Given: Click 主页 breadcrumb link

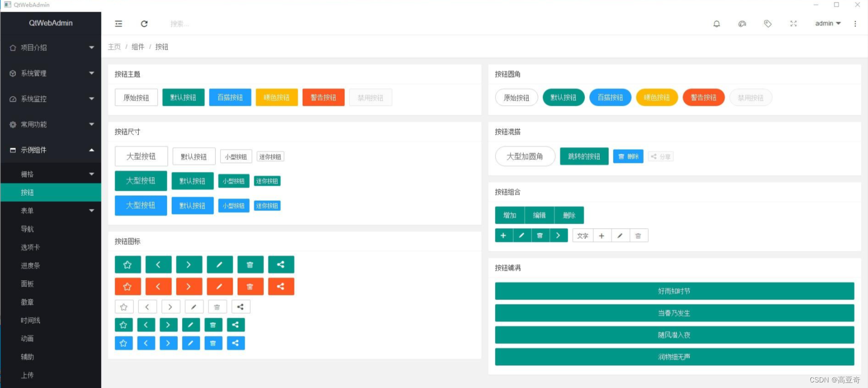Looking at the screenshot, I should [114, 47].
